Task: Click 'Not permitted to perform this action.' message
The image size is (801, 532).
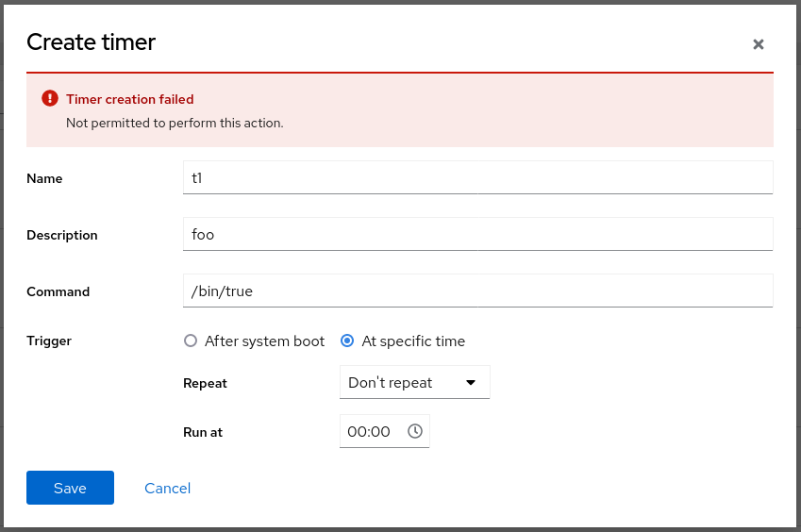Action: click(x=175, y=123)
